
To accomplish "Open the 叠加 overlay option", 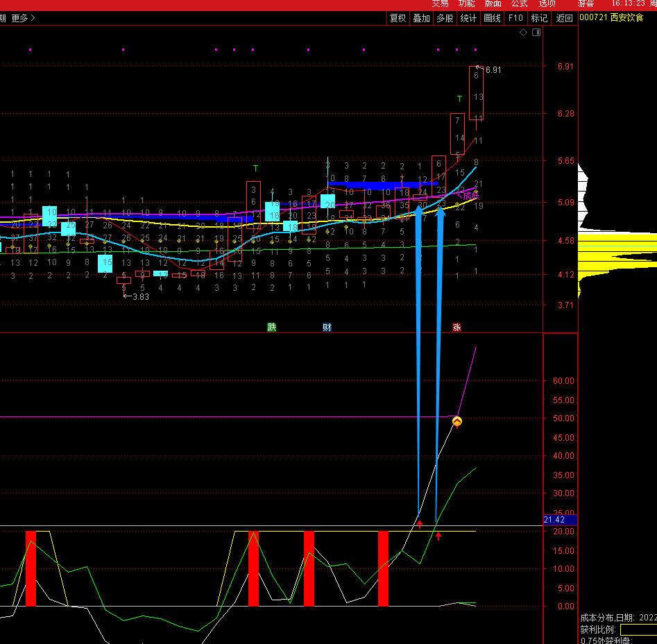I will click(x=421, y=18).
